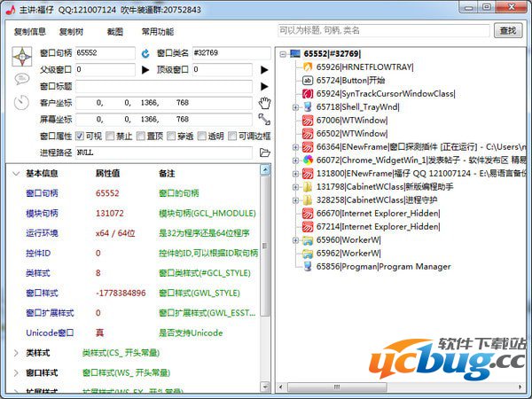Select the Unicode窗口 property row
This screenshot has height=399, width=532.
click(x=135, y=333)
